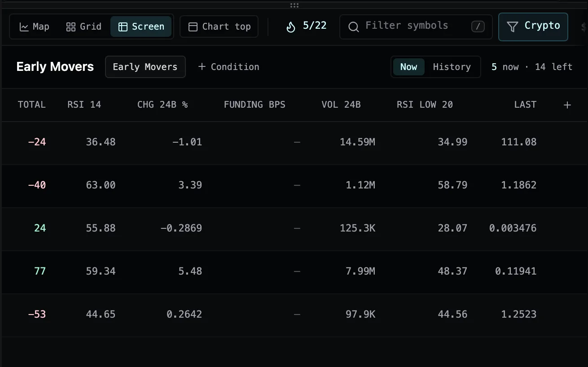Click the Early Movers screen title
The width and height of the screenshot is (588, 367).
(x=55, y=67)
